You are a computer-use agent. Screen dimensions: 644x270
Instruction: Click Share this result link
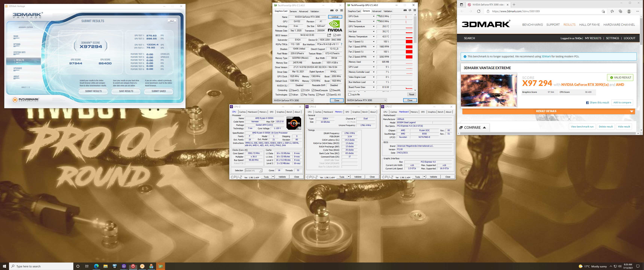point(597,102)
